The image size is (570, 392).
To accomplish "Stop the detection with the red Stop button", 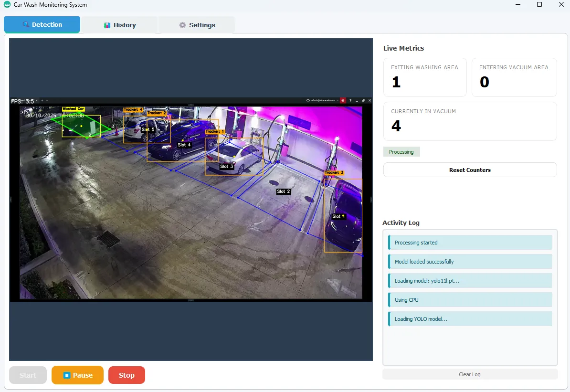I will point(127,375).
